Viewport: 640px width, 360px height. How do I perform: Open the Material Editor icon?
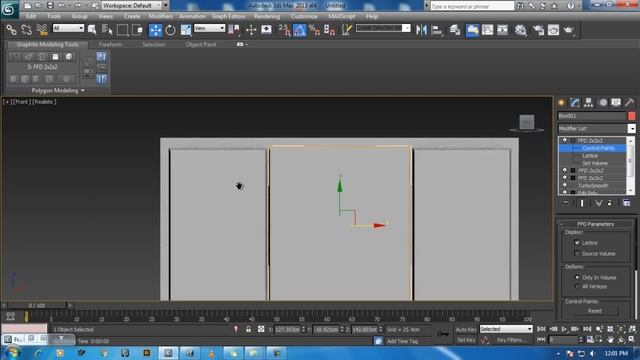pyautogui.click(x=521, y=30)
